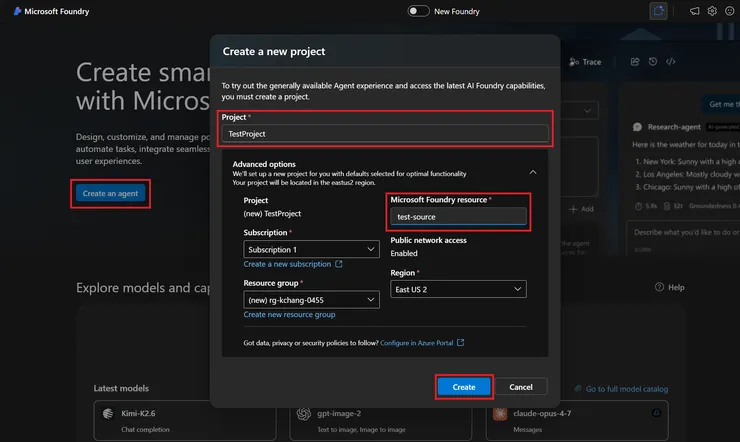Click the Public network access Enabled text
This screenshot has width=740, height=442.
[404, 253]
